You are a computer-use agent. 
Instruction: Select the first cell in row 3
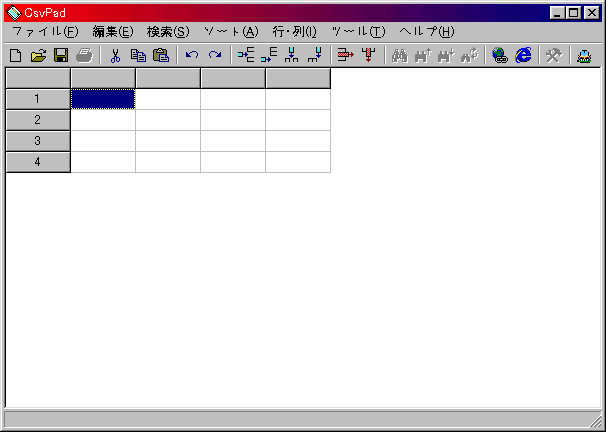tap(103, 141)
